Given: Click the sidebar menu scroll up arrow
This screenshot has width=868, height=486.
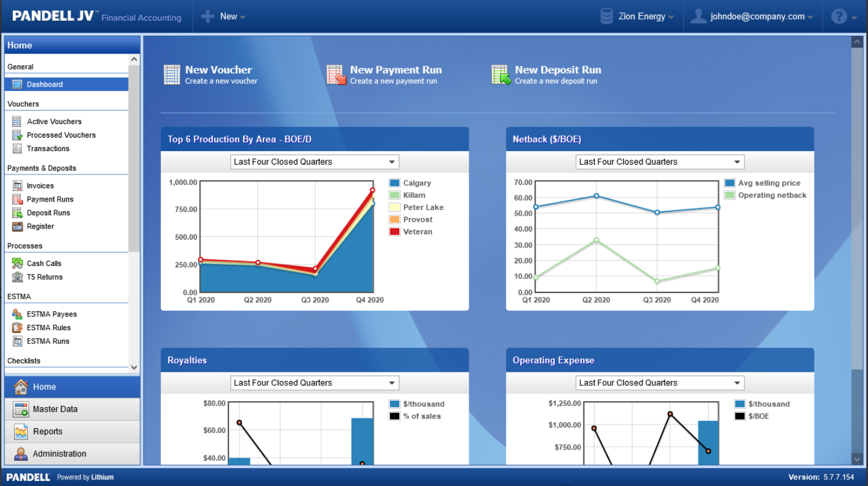Looking at the screenshot, I should [x=135, y=59].
